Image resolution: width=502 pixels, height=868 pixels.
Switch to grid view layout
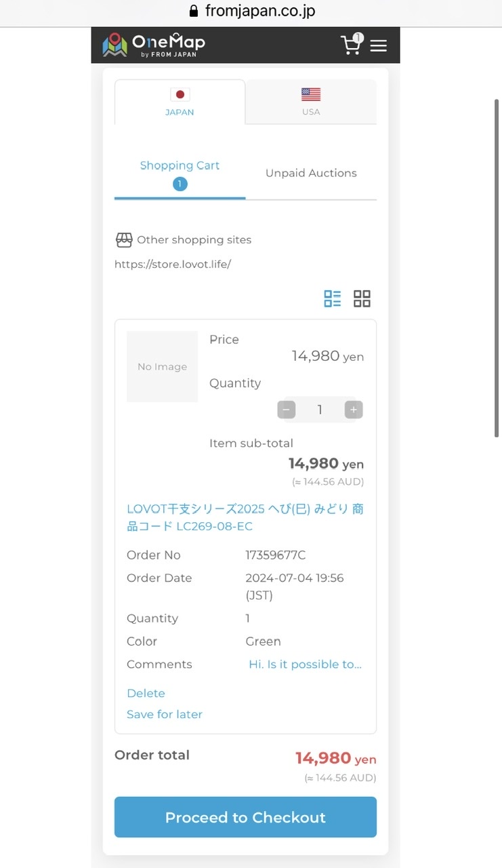362,298
